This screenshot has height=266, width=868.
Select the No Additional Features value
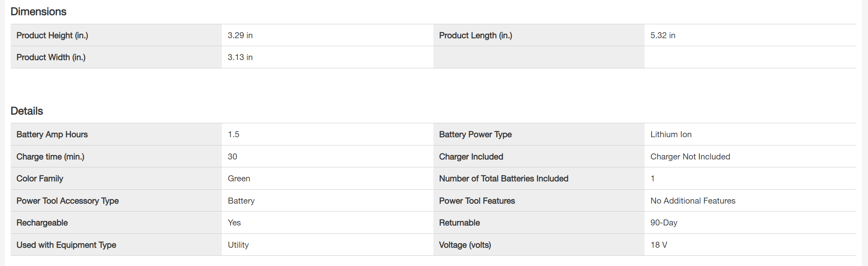[693, 201]
